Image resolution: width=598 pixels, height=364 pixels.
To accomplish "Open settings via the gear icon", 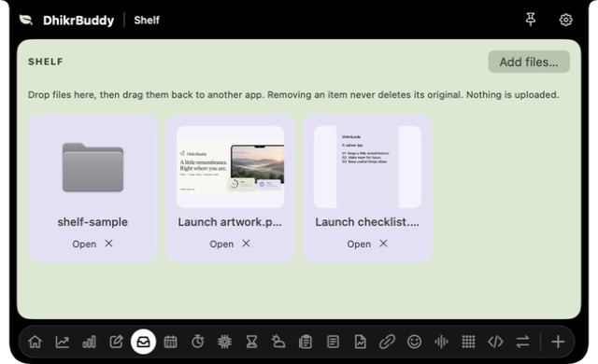I will [x=565, y=20].
